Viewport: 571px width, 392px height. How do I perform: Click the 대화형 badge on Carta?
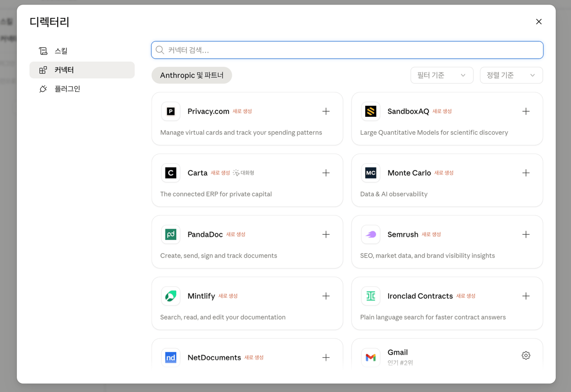pyautogui.click(x=244, y=173)
